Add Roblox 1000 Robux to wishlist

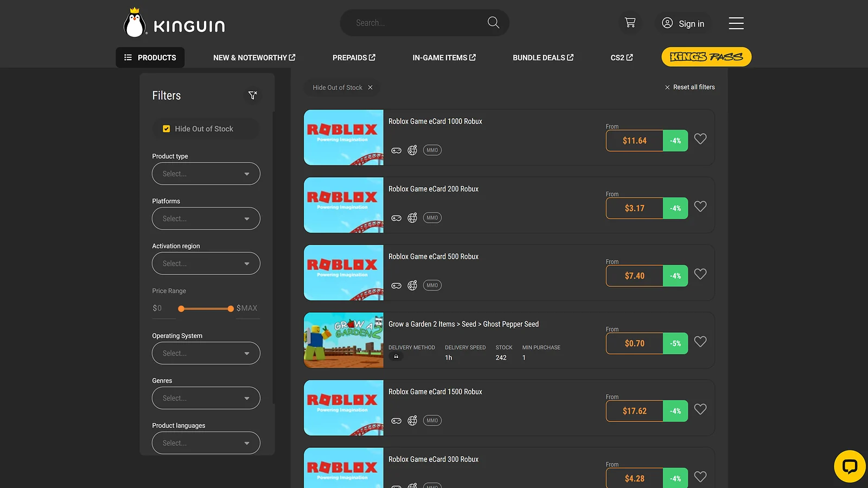point(700,139)
